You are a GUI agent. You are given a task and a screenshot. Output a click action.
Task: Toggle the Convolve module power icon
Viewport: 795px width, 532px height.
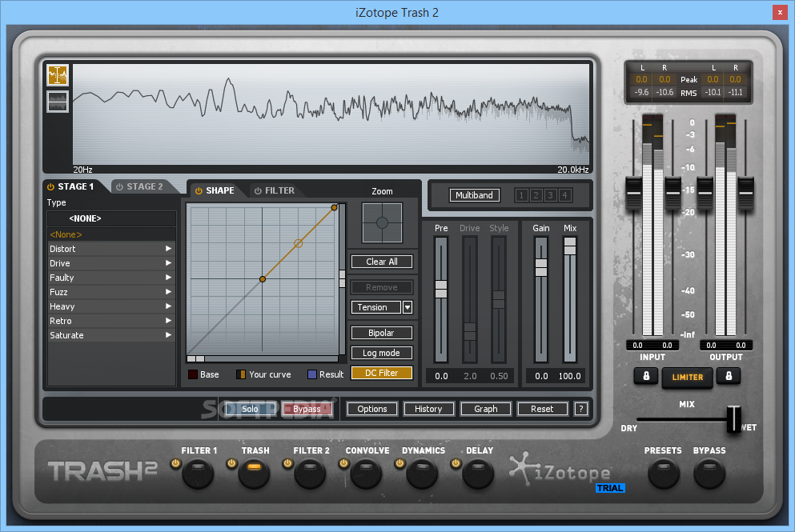click(x=343, y=463)
